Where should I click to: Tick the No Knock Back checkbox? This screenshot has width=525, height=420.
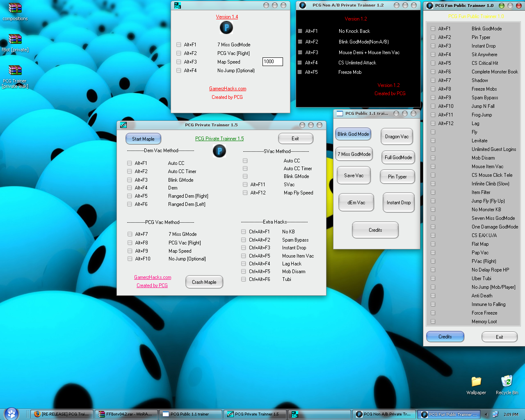click(300, 31)
